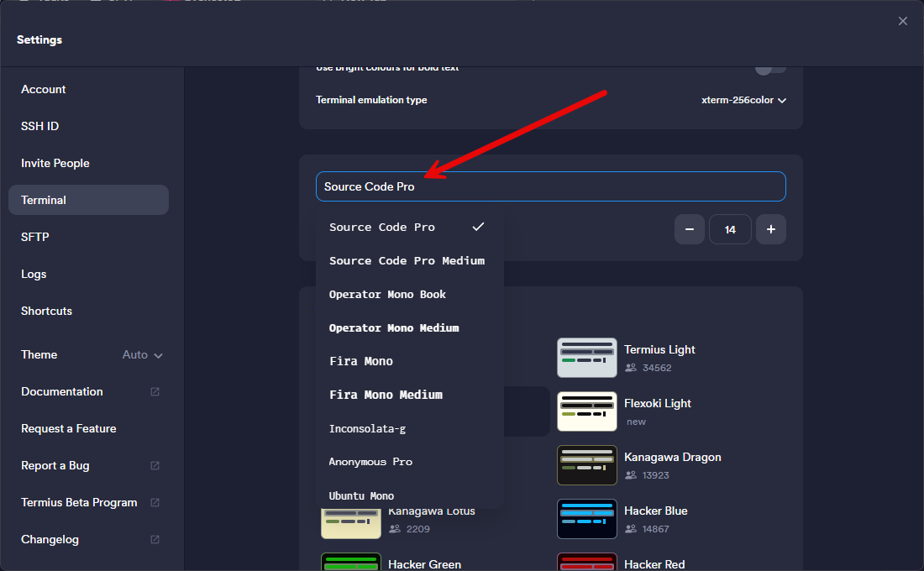The image size is (924, 571).
Task: Click Kanagawa Dragon user count 13923
Action: tap(655, 475)
